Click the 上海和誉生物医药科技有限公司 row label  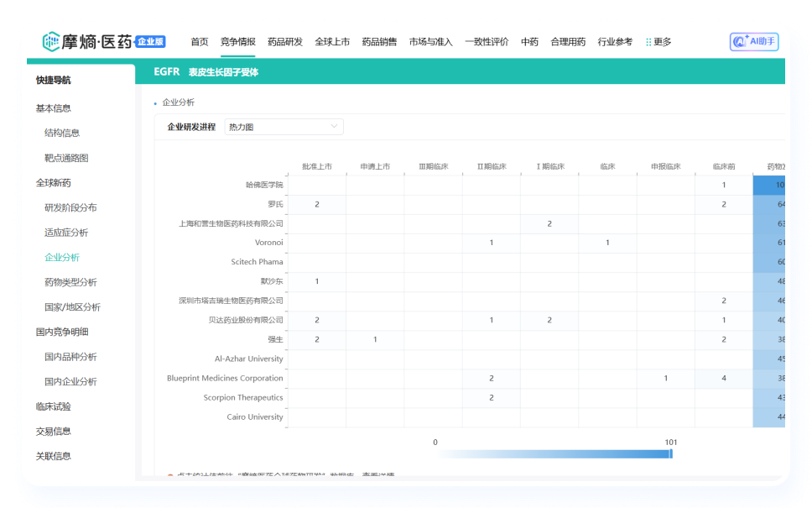231,224
